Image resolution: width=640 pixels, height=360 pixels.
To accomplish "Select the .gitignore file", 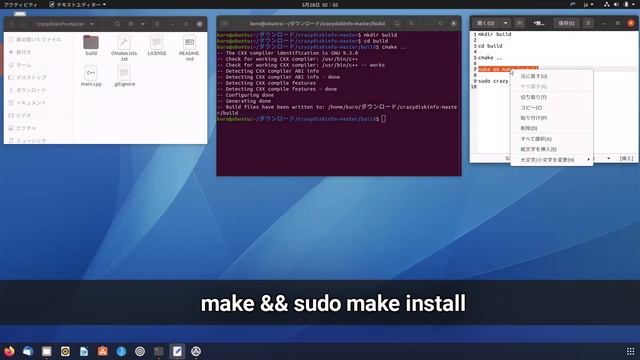I will (x=124, y=76).
